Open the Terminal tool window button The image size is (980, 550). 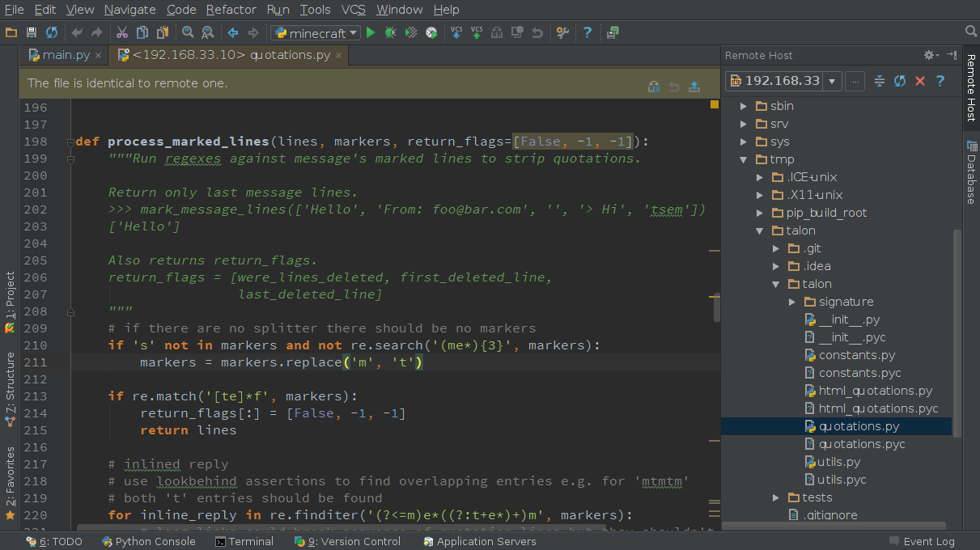pos(244,542)
